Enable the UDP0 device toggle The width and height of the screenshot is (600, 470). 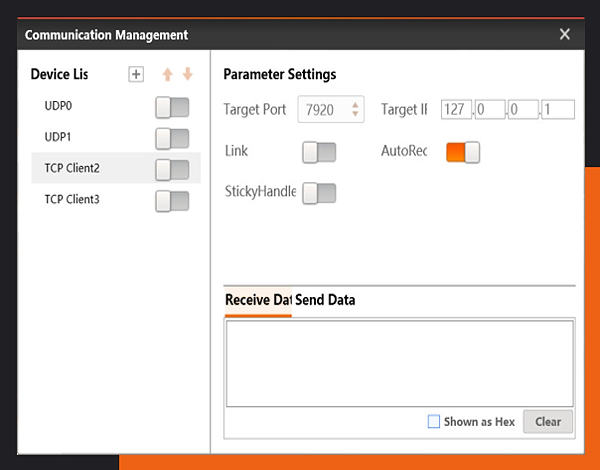[172, 108]
